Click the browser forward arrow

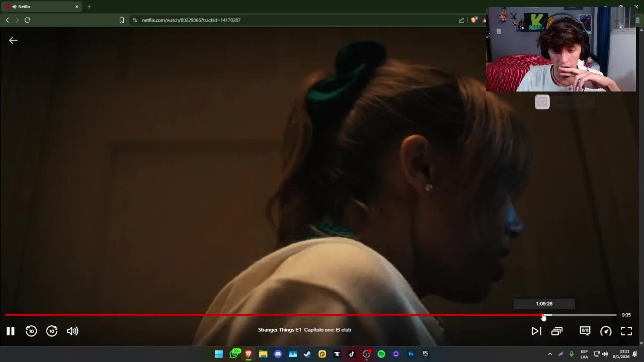point(17,20)
